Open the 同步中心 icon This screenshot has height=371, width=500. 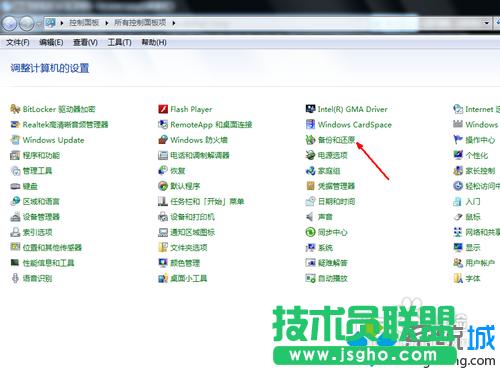(310, 232)
